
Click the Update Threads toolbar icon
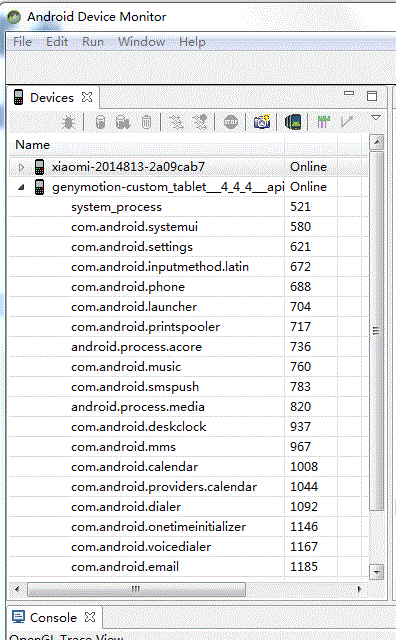(x=176, y=122)
